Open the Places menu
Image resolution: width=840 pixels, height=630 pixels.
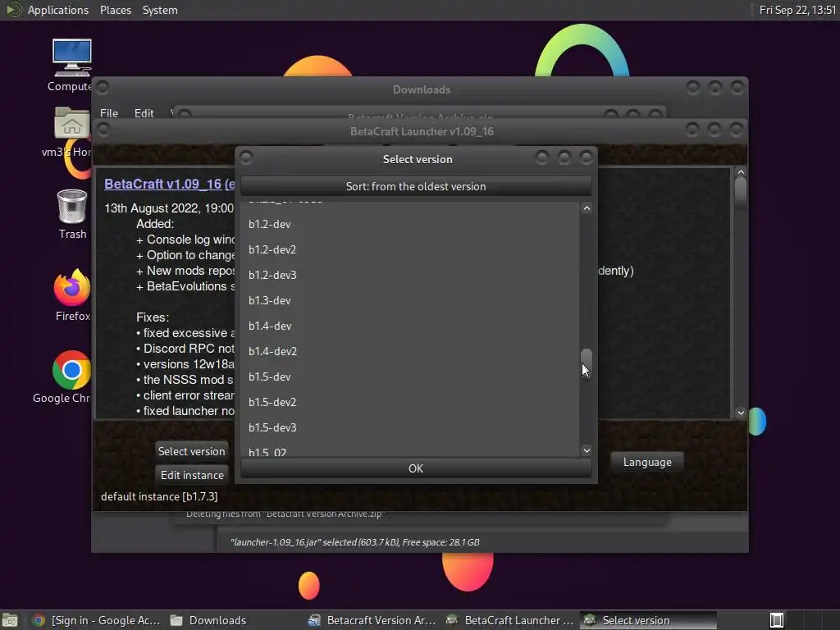tap(115, 10)
